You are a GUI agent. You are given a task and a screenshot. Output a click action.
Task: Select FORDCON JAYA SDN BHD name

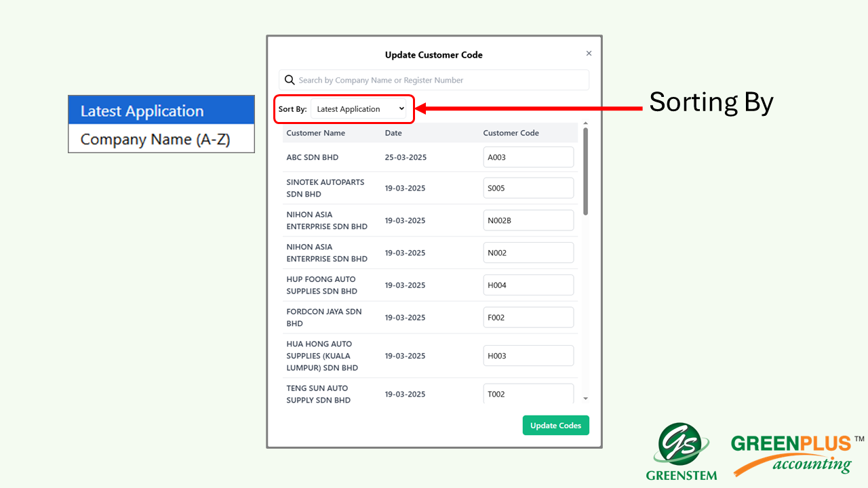[x=323, y=317]
